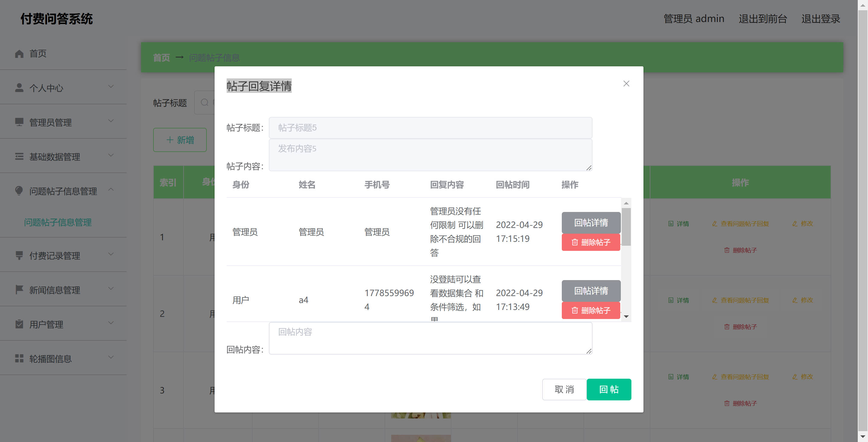Click the flag icon beside 新闻信息管理
The width and height of the screenshot is (868, 442).
(19, 290)
